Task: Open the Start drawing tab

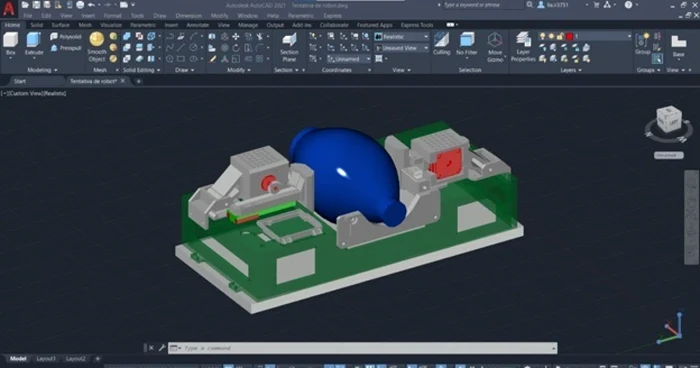Action: (x=20, y=81)
